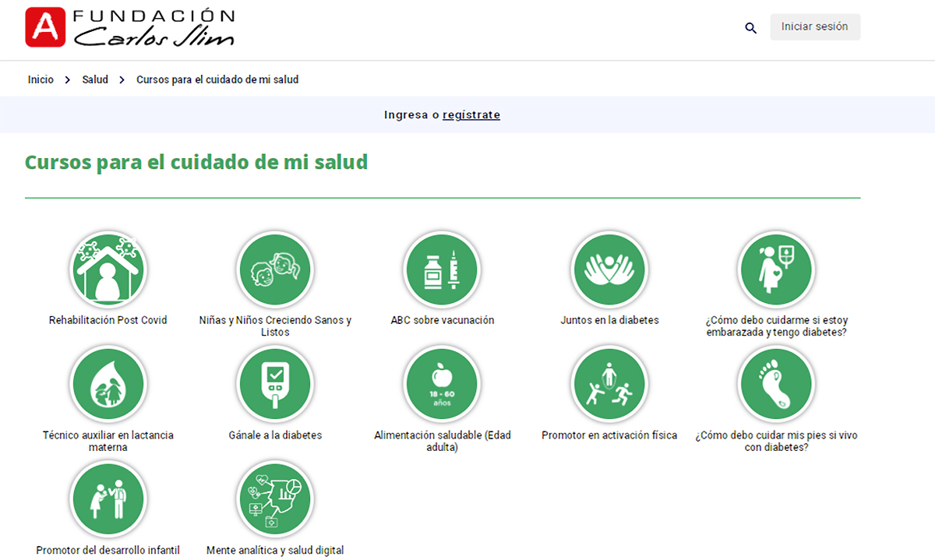Open the Promotor en activación física icon
Screen dimensions: 935x560
click(x=609, y=384)
